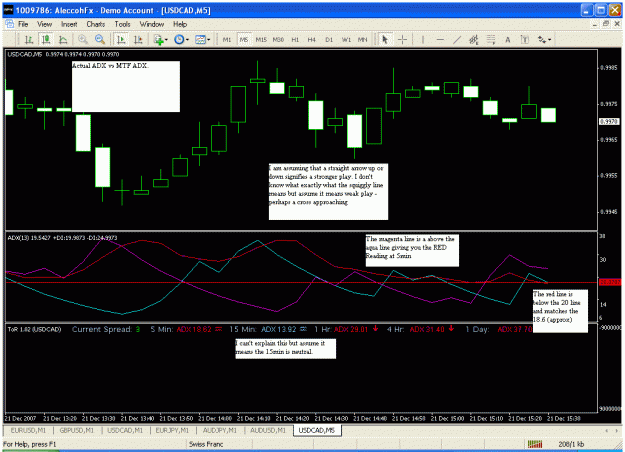Expand the templates dropdown arrow
625x452 pixels.
coord(208,39)
